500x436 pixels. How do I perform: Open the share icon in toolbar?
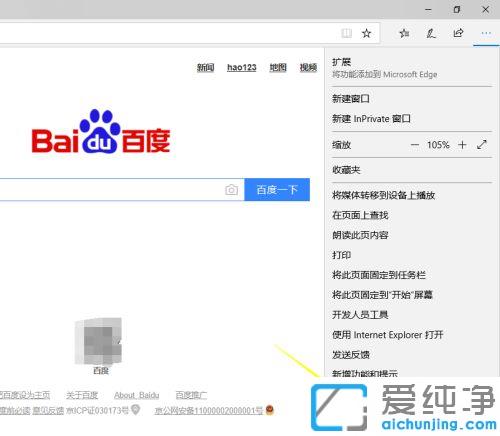458,33
